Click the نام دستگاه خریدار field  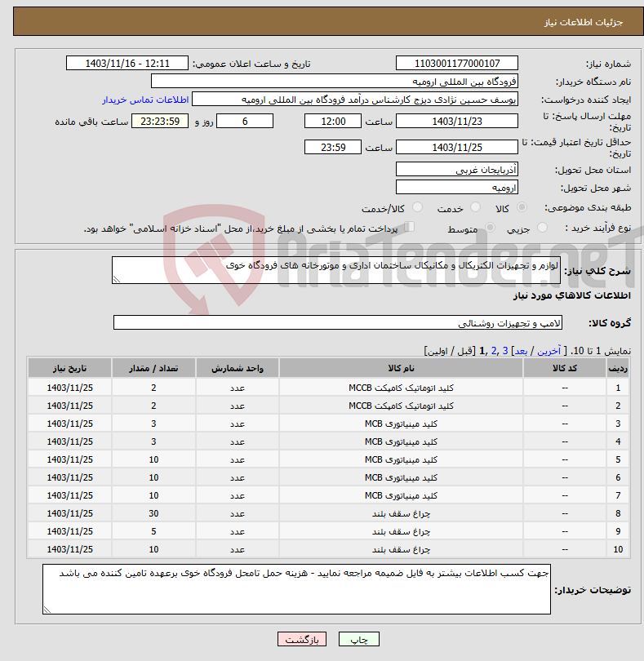[335, 82]
